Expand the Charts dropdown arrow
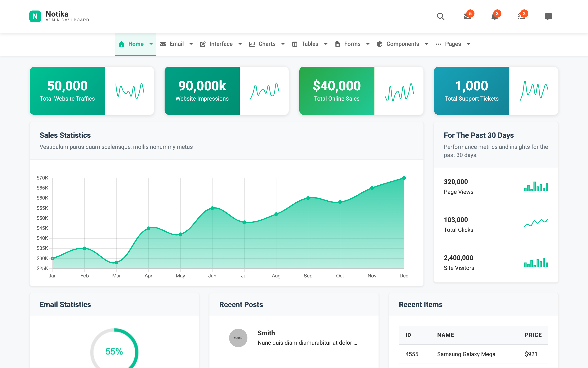This screenshot has width=588, height=368. tap(283, 44)
